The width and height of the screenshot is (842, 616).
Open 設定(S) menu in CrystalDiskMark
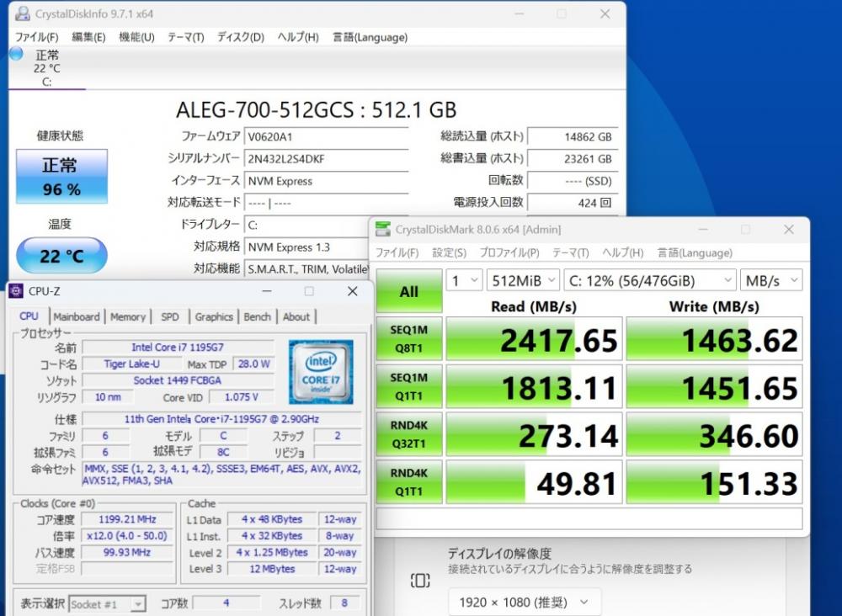(x=450, y=252)
